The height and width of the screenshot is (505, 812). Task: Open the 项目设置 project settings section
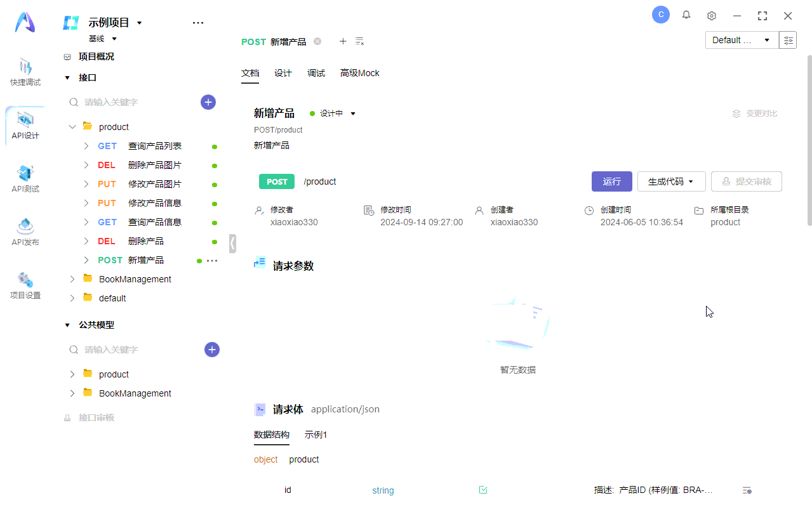click(25, 285)
